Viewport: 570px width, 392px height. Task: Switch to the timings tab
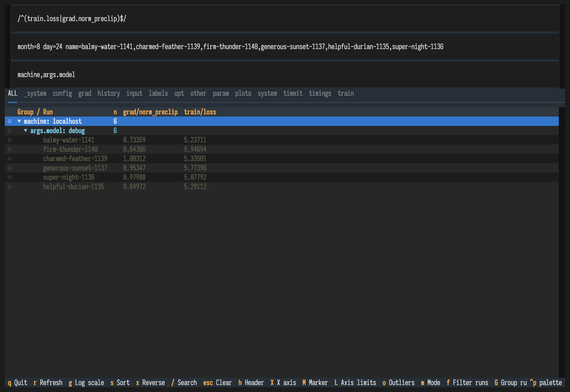320,93
